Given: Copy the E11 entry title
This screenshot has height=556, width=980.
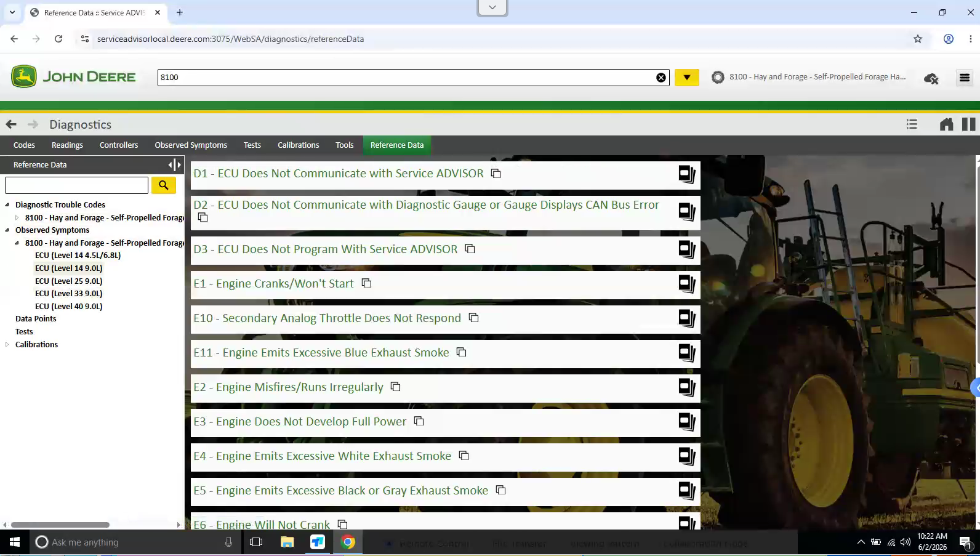Looking at the screenshot, I should click(x=461, y=352).
